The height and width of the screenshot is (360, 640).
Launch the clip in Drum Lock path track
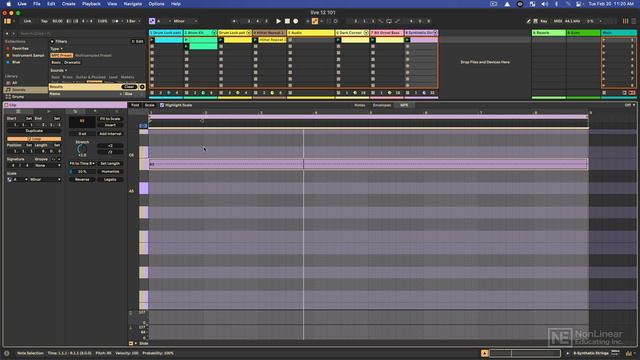pyautogui.click(x=152, y=40)
